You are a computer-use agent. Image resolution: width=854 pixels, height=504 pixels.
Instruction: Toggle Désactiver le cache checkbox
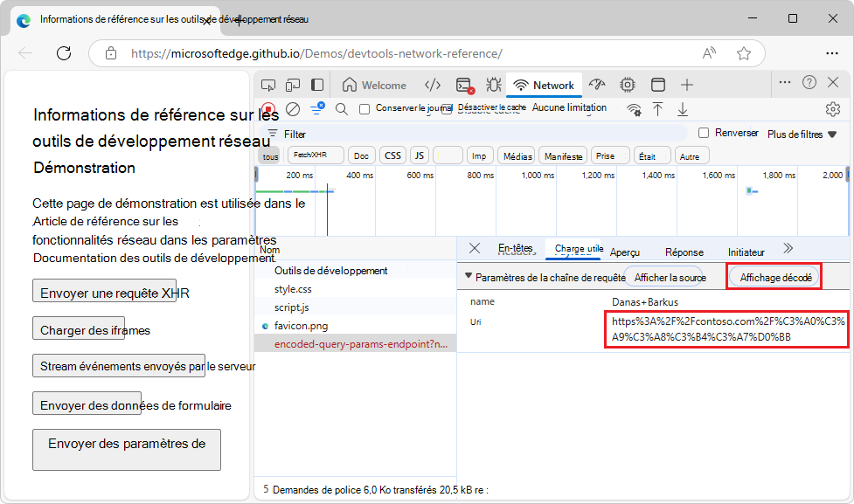tap(447, 109)
